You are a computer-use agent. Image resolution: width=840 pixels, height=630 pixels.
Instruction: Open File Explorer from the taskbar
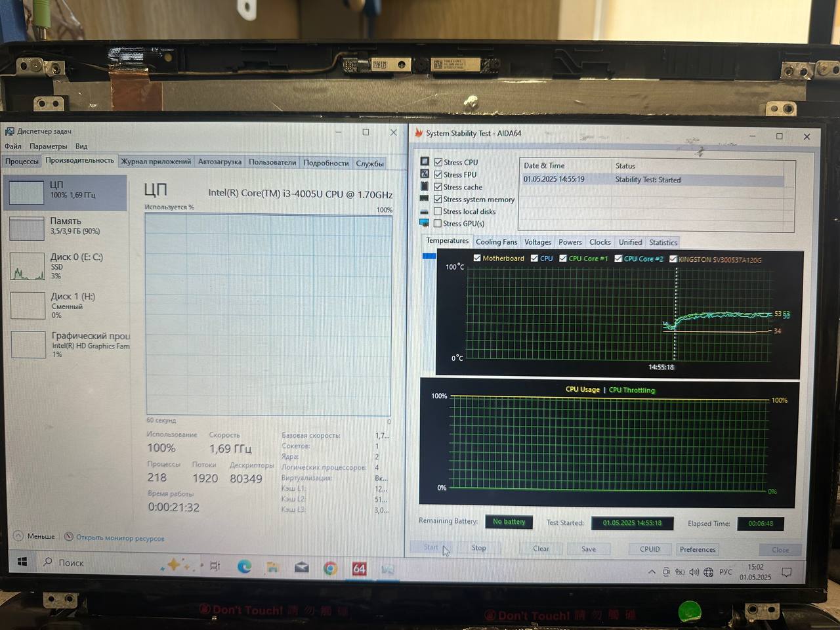(x=273, y=567)
